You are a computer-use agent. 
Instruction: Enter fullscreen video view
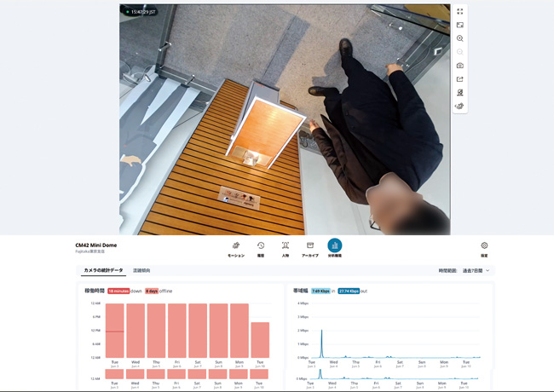(x=459, y=11)
